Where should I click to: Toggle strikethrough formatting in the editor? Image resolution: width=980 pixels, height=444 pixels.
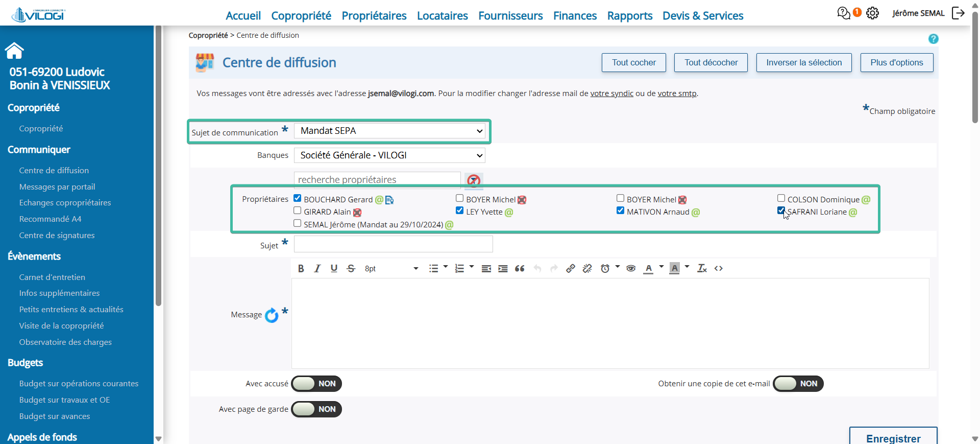pyautogui.click(x=351, y=268)
